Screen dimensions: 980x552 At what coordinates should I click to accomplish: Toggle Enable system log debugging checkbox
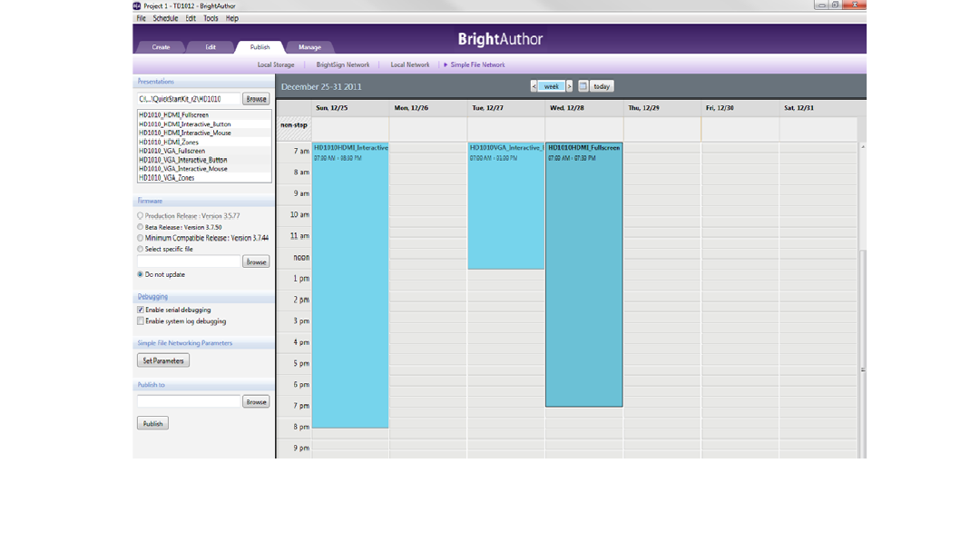point(141,321)
